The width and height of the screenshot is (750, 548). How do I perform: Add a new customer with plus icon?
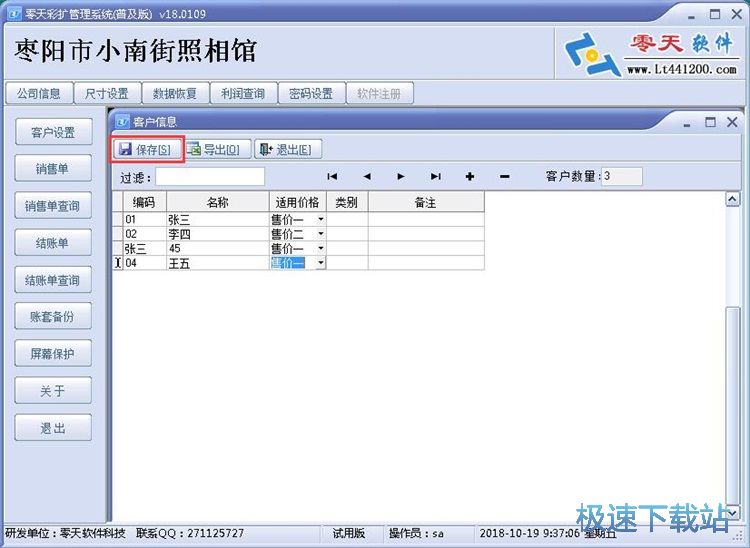(470, 176)
